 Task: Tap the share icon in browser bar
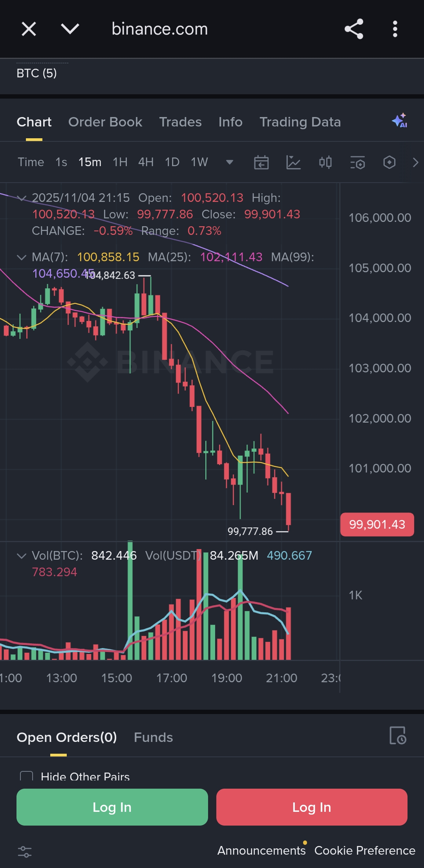pos(354,29)
